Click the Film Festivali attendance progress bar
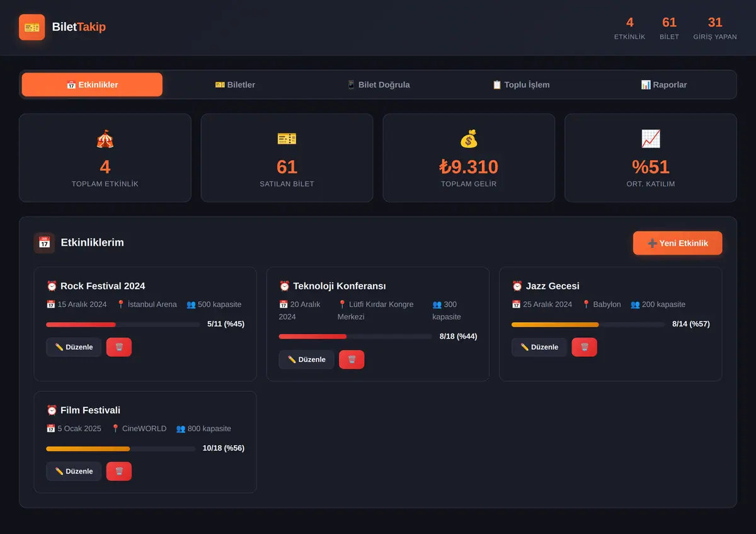Viewport: 756px width, 534px height. 121,449
